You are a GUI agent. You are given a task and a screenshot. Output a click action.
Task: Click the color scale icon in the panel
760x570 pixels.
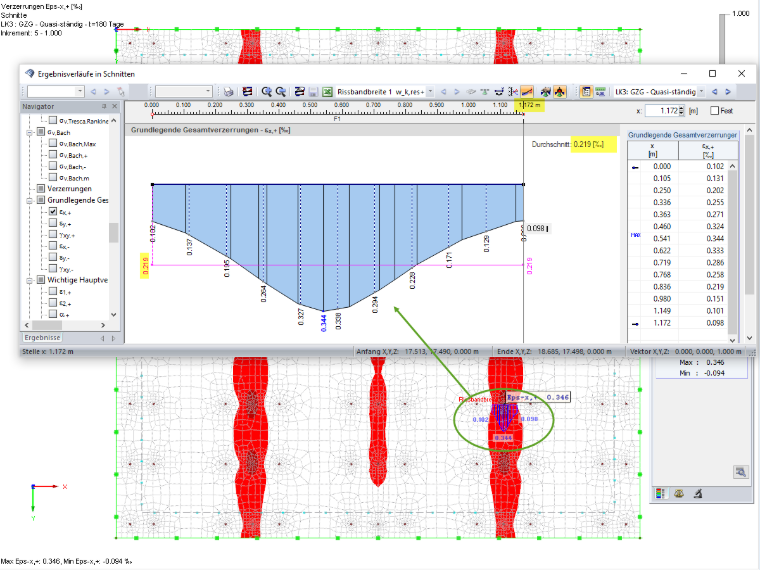660,494
